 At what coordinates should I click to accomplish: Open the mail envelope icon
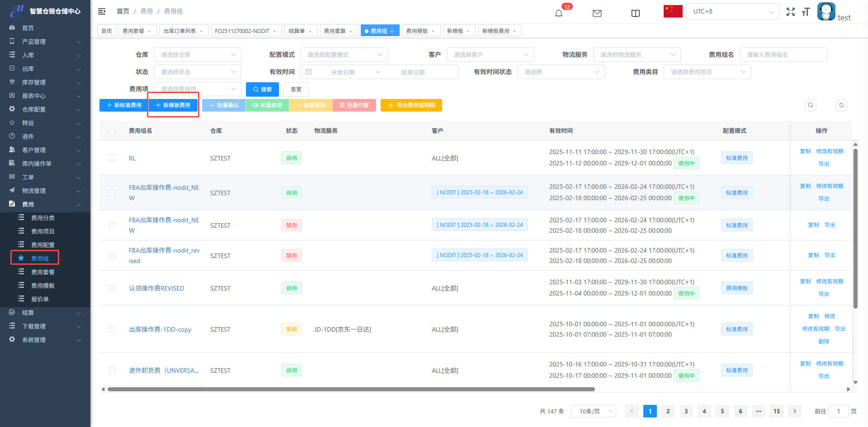click(x=597, y=13)
